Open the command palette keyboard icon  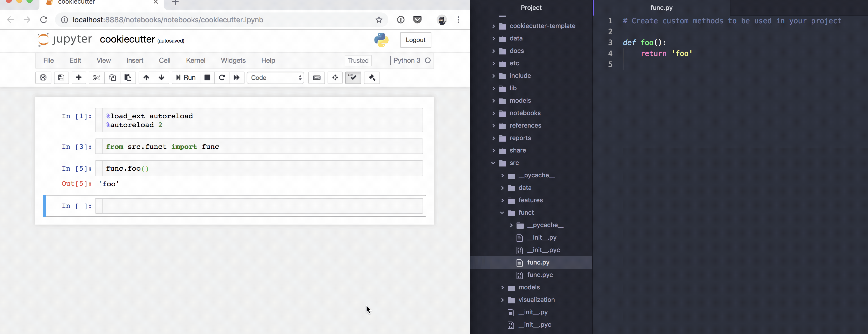(317, 78)
